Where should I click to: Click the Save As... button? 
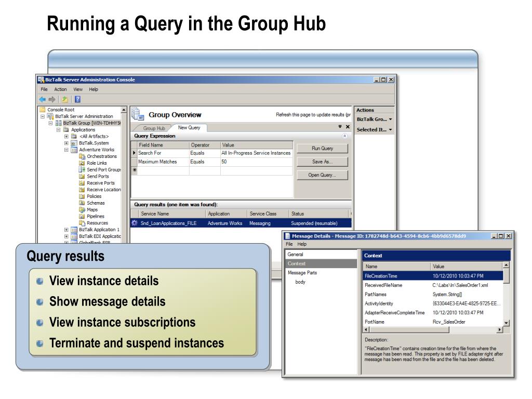[322, 162]
